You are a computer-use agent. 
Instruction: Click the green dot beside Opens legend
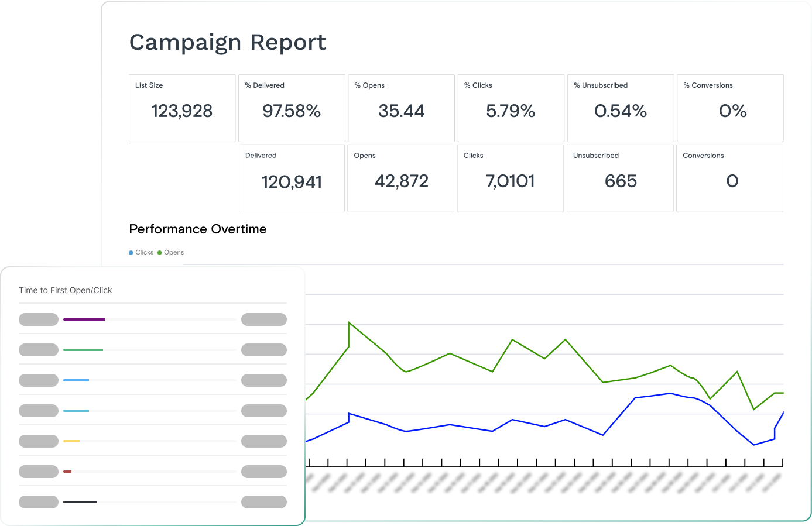click(x=159, y=253)
